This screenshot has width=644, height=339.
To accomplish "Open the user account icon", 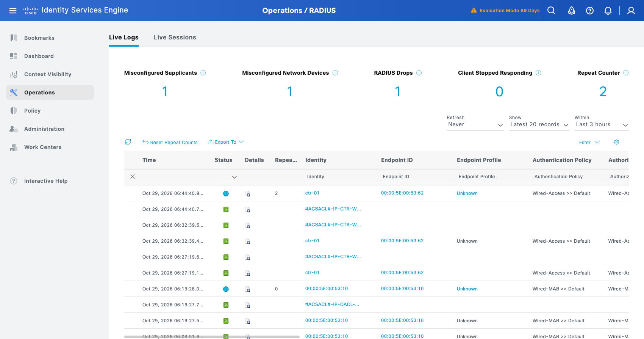I will point(631,11).
